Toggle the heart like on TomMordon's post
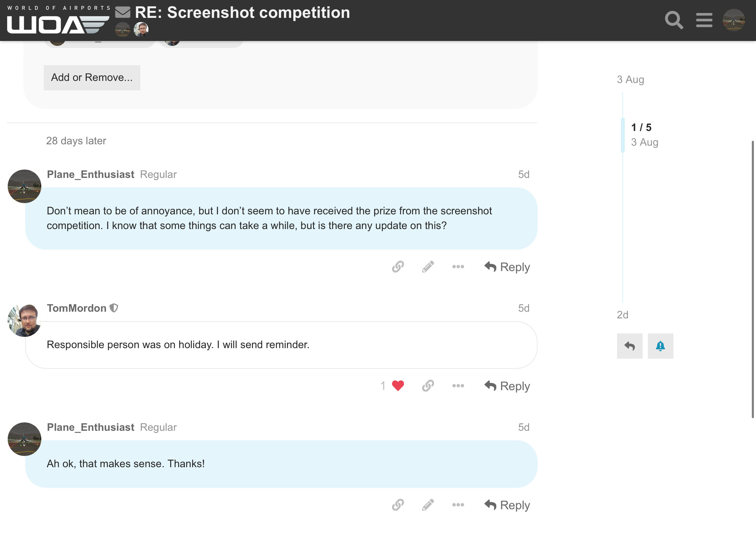The image size is (756, 539). tap(398, 386)
